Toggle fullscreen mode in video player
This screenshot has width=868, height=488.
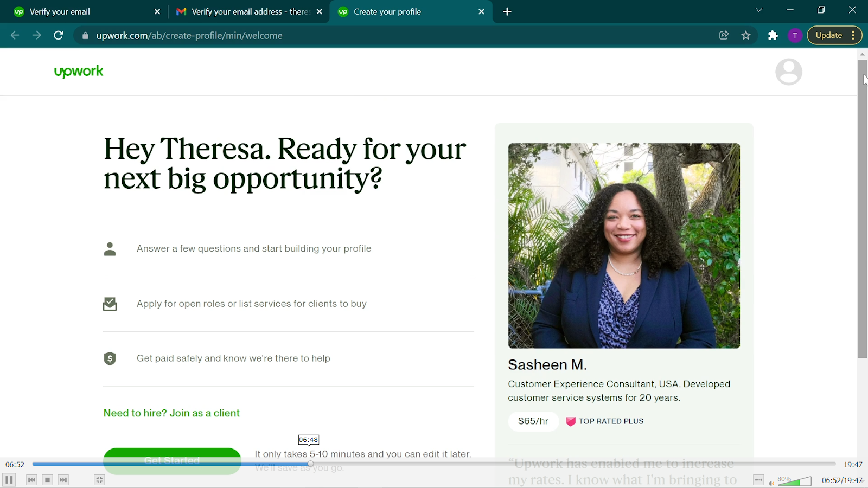coord(99,480)
